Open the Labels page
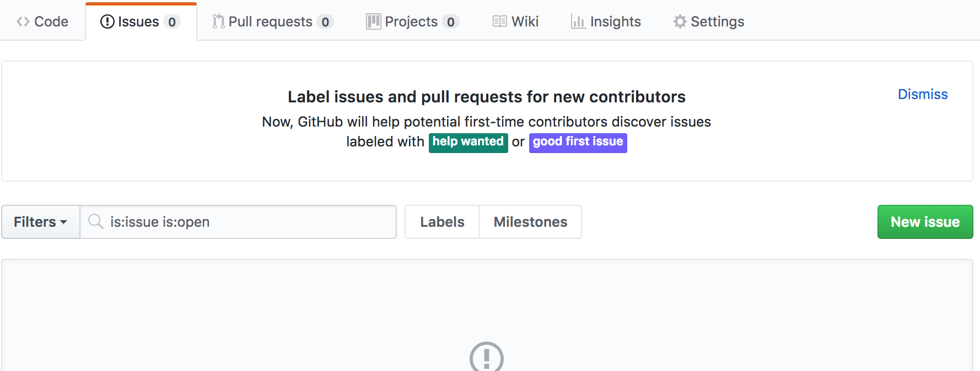980x371 pixels. (x=442, y=222)
